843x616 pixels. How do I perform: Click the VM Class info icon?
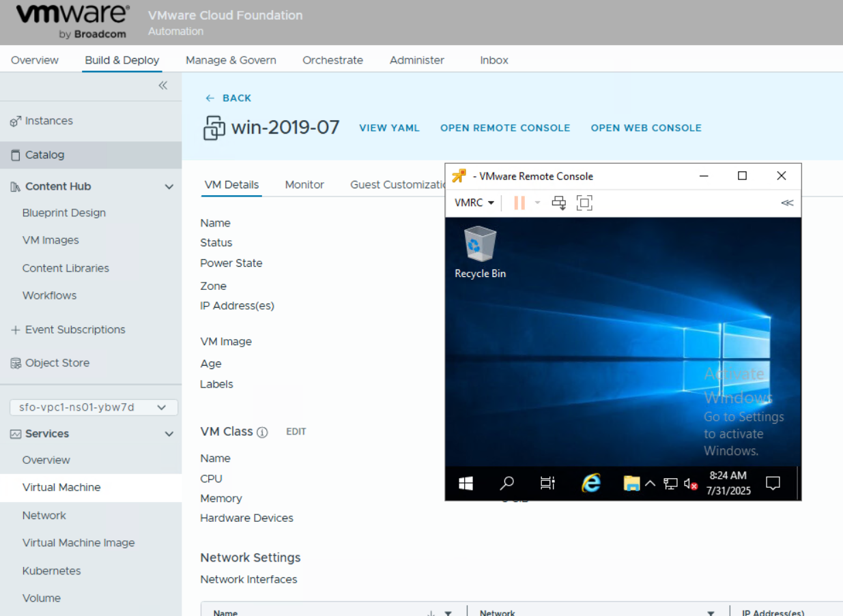(262, 432)
